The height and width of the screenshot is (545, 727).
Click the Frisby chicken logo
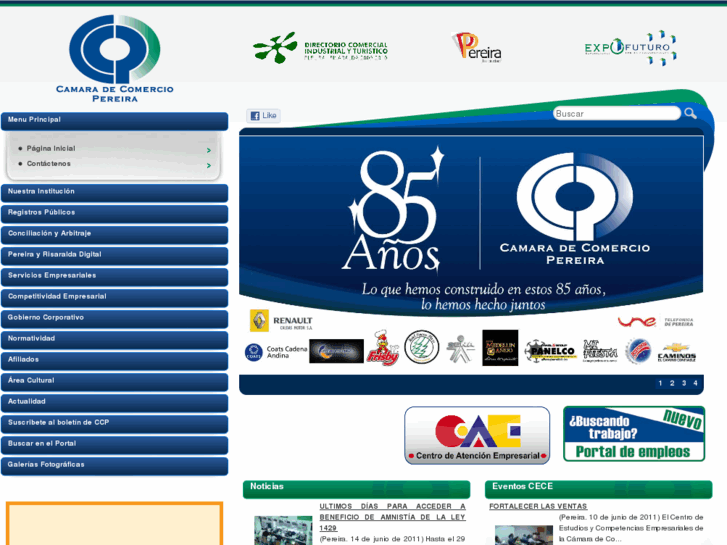tap(383, 348)
